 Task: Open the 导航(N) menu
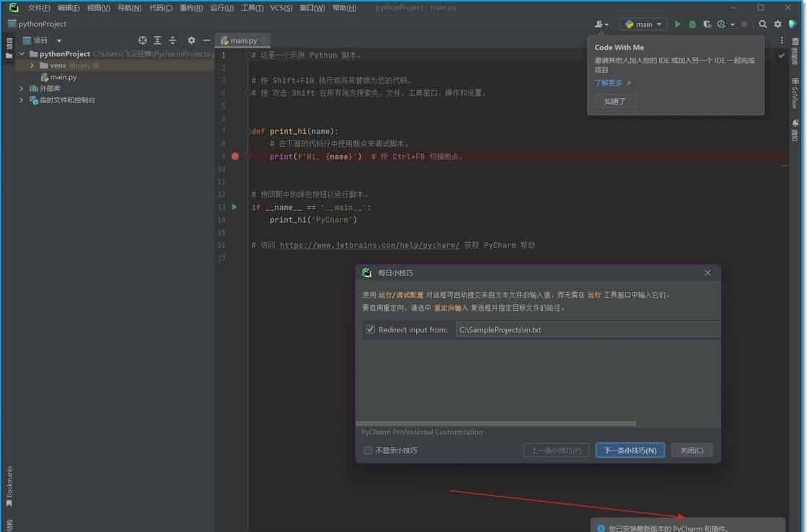(129, 8)
